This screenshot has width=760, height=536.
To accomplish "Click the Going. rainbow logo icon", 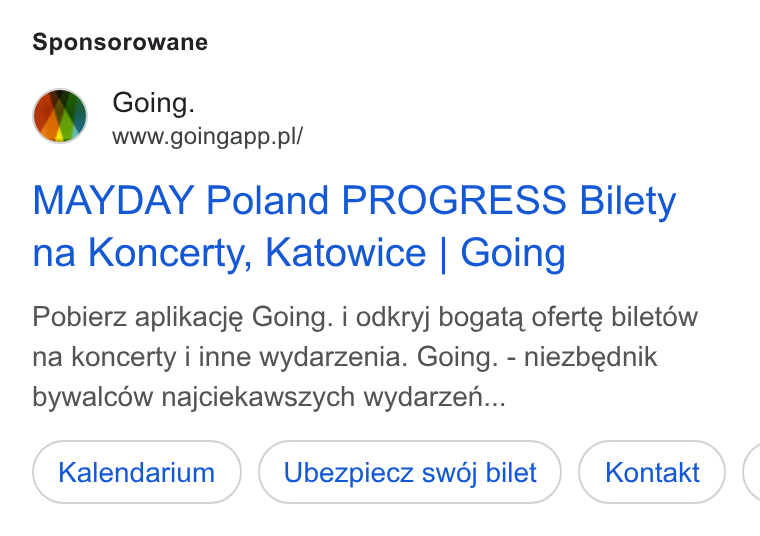I will click(x=60, y=116).
